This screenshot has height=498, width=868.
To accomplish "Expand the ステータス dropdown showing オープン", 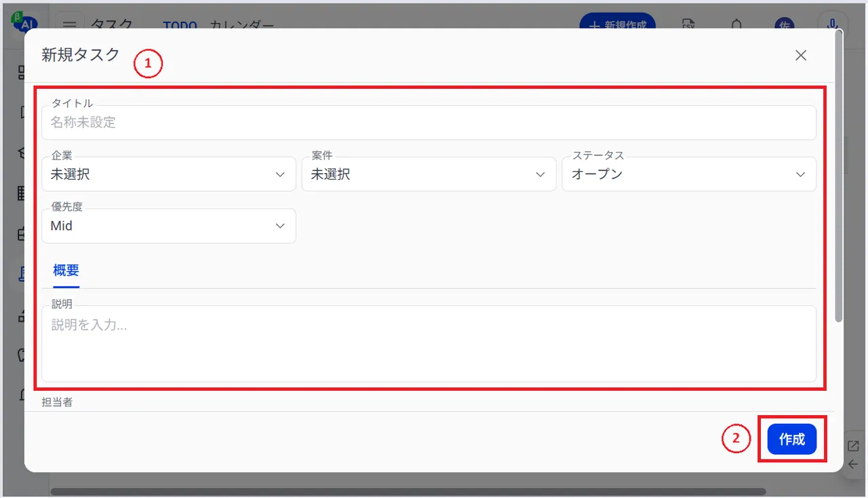I will tap(689, 174).
